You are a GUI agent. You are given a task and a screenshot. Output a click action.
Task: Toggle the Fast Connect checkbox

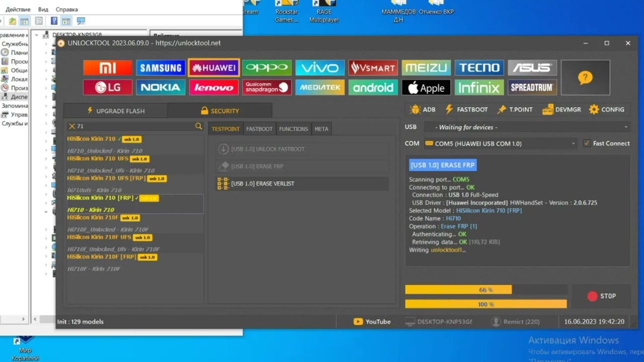tap(587, 143)
